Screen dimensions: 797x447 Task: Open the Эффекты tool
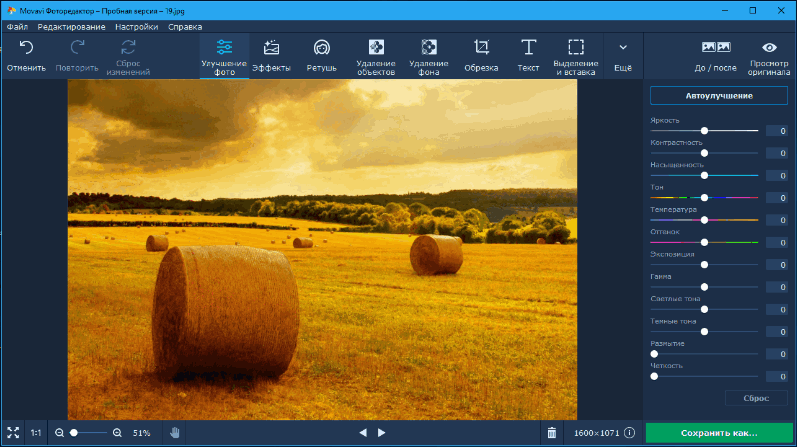271,56
